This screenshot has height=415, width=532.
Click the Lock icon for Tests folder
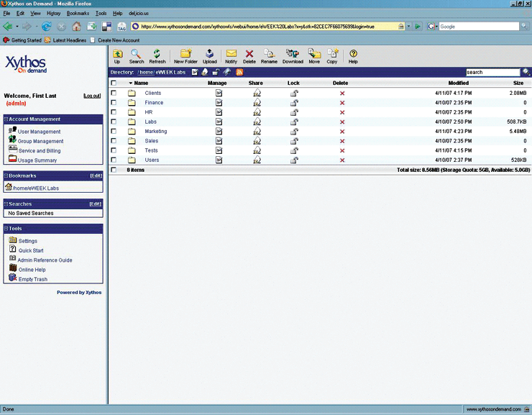[x=294, y=150]
